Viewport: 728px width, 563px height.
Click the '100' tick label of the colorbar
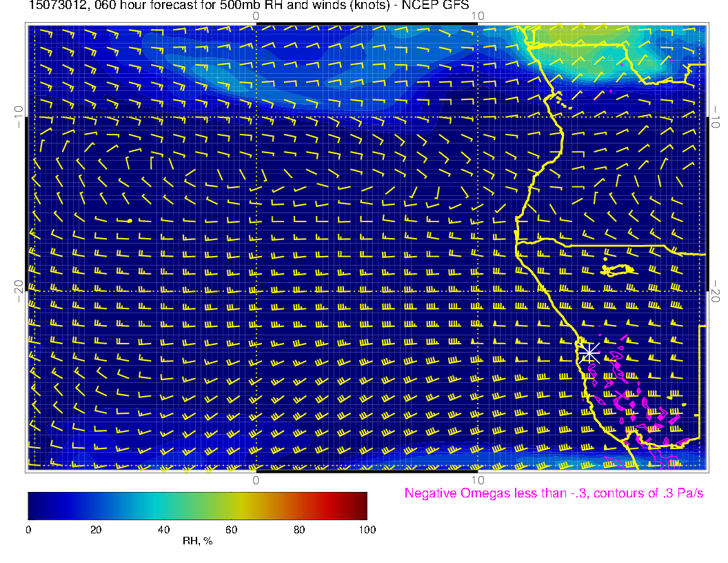367,530
